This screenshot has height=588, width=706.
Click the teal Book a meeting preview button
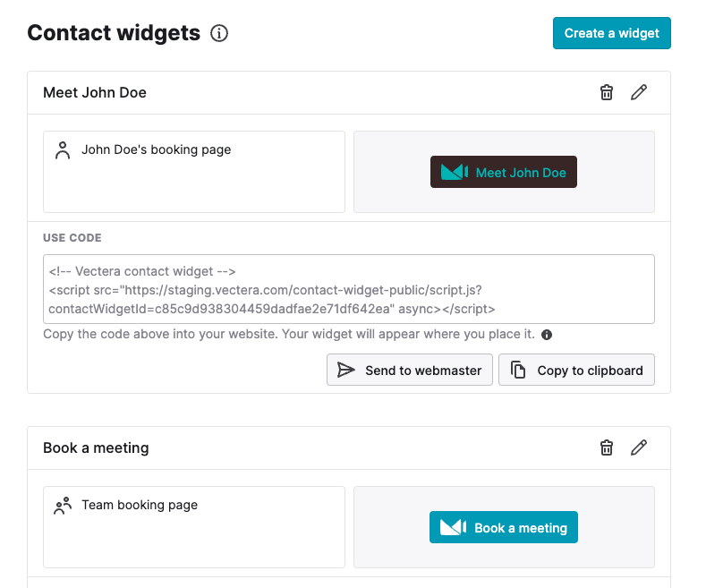(x=504, y=527)
